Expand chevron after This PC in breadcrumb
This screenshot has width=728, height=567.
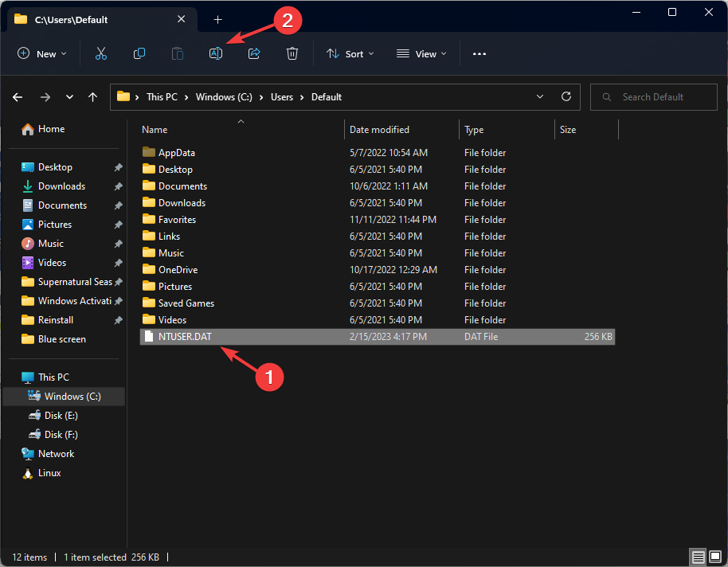(186, 97)
